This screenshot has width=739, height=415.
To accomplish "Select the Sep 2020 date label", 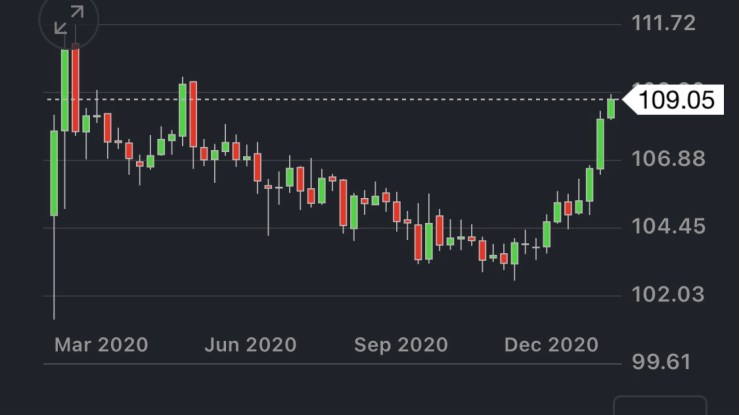I will (401, 345).
